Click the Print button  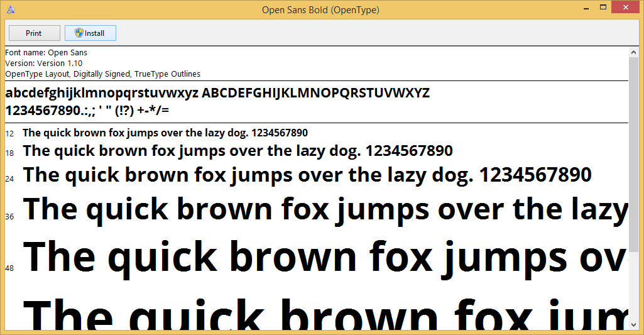35,33
